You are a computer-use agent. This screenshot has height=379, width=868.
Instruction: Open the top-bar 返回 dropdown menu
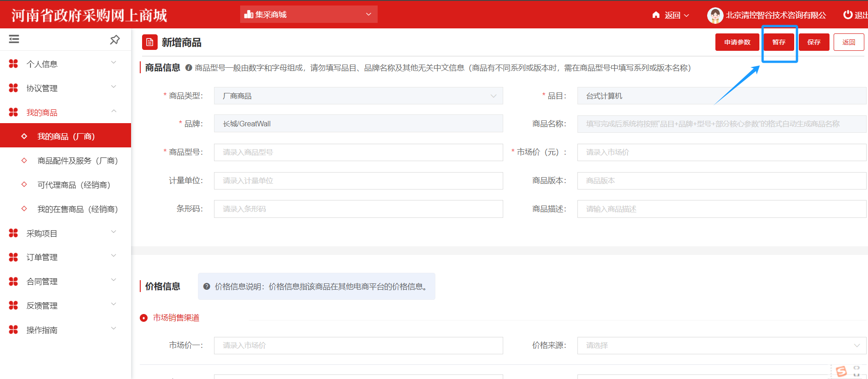pyautogui.click(x=672, y=15)
